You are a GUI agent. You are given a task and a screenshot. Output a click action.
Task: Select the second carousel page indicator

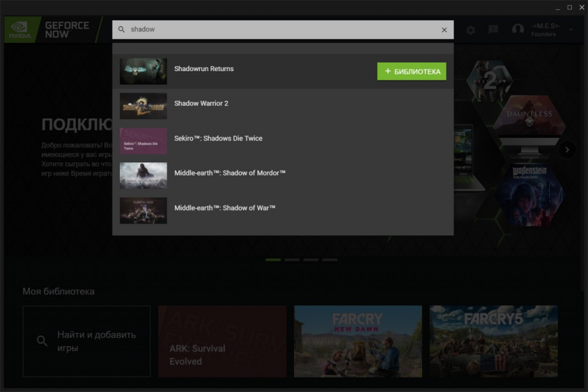click(x=292, y=260)
